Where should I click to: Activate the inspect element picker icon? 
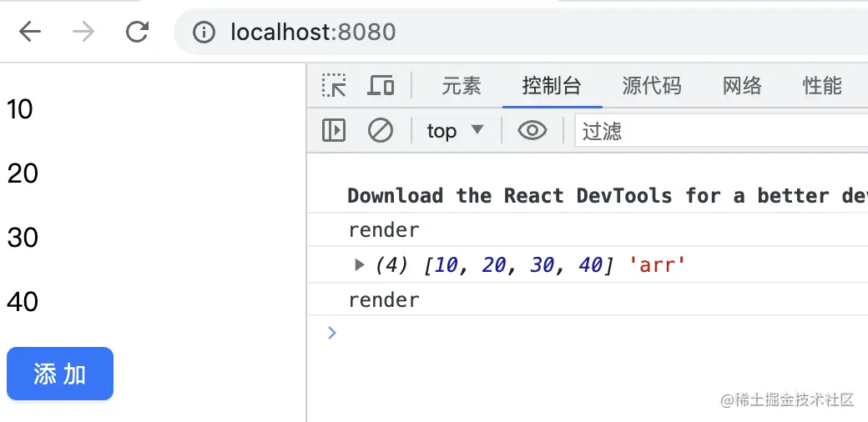point(334,86)
